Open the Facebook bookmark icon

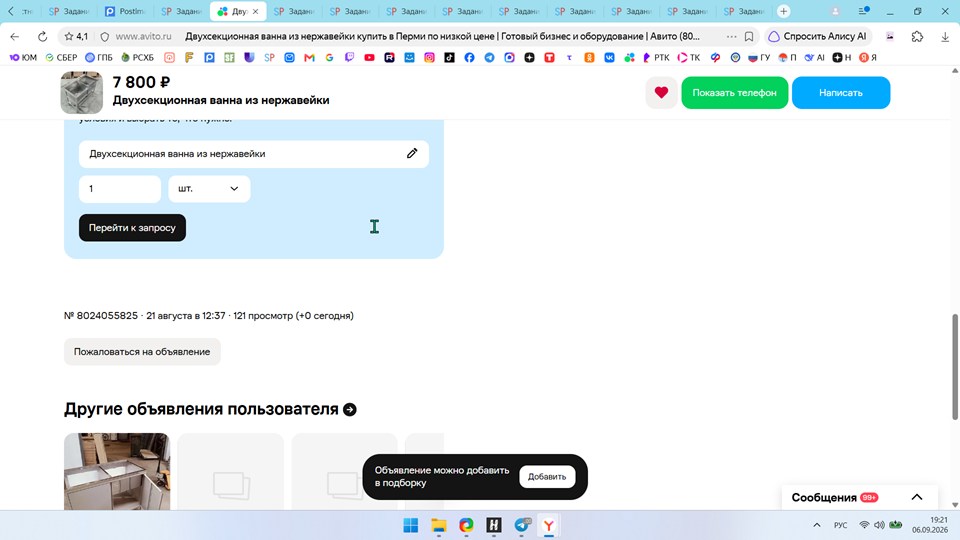469,58
